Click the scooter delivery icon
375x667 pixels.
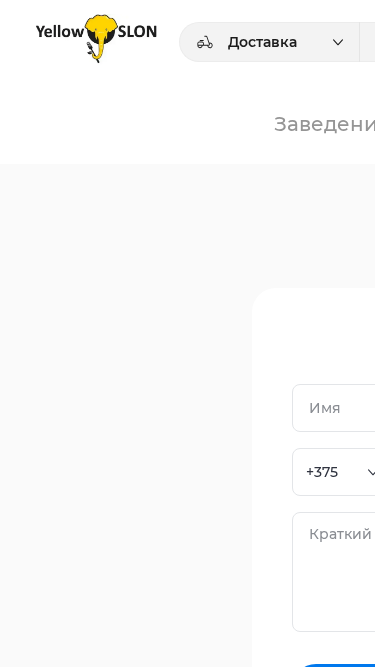(x=205, y=43)
